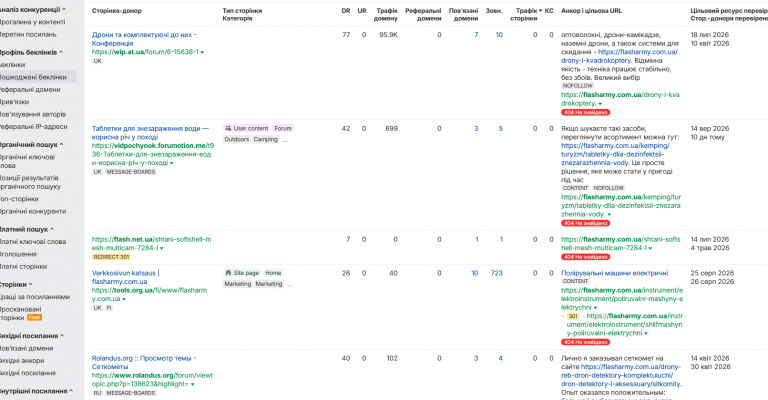
Task: Open Прив'язки in sidebar
Action: point(15,102)
